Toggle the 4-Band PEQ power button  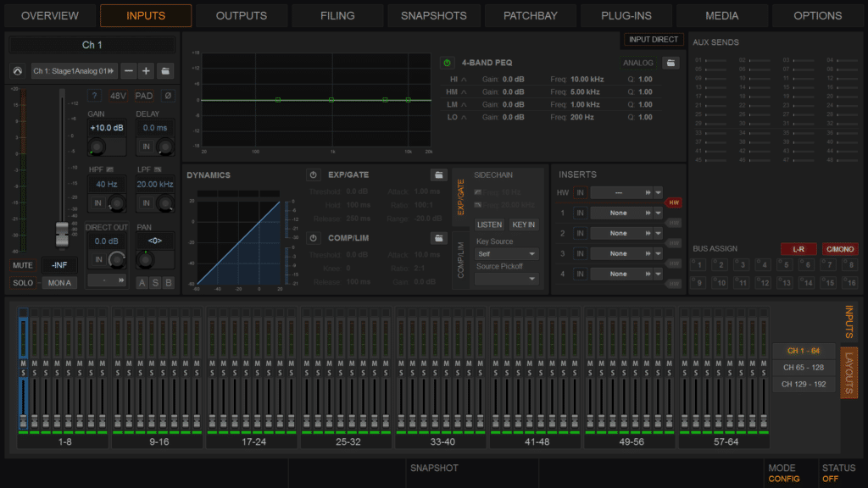[447, 63]
